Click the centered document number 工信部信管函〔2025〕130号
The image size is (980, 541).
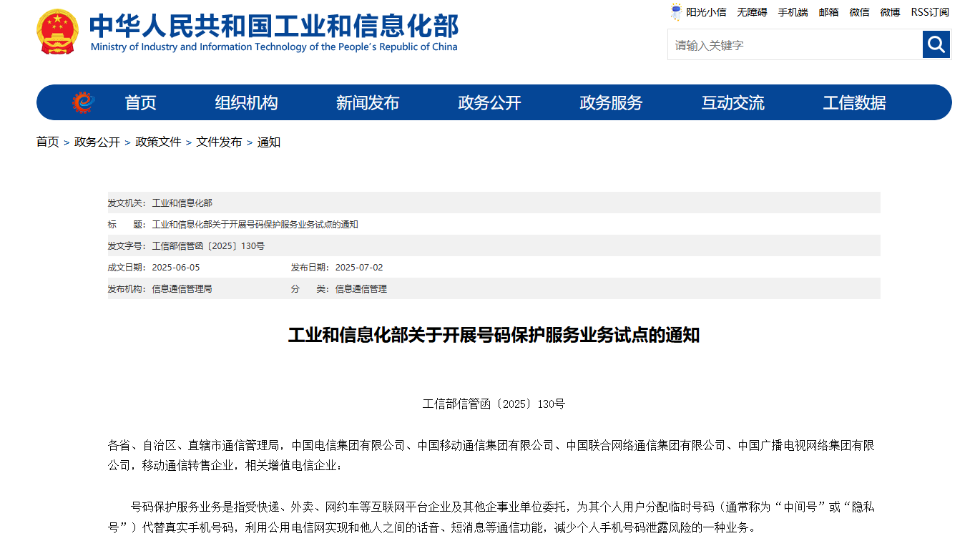(x=494, y=404)
